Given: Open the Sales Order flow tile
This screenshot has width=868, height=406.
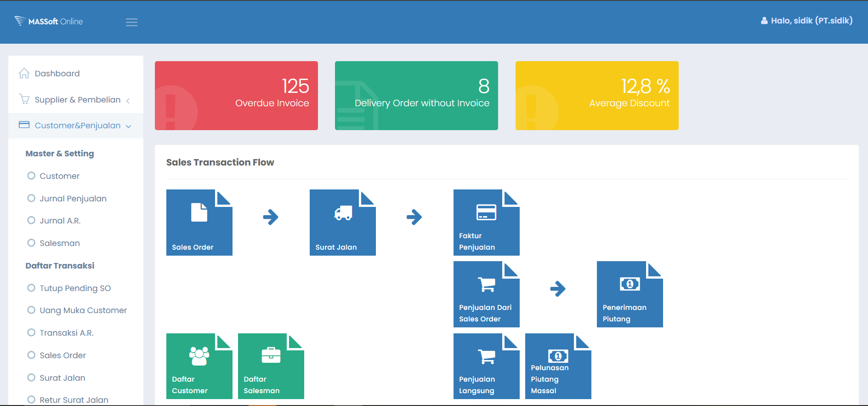Looking at the screenshot, I should [199, 223].
